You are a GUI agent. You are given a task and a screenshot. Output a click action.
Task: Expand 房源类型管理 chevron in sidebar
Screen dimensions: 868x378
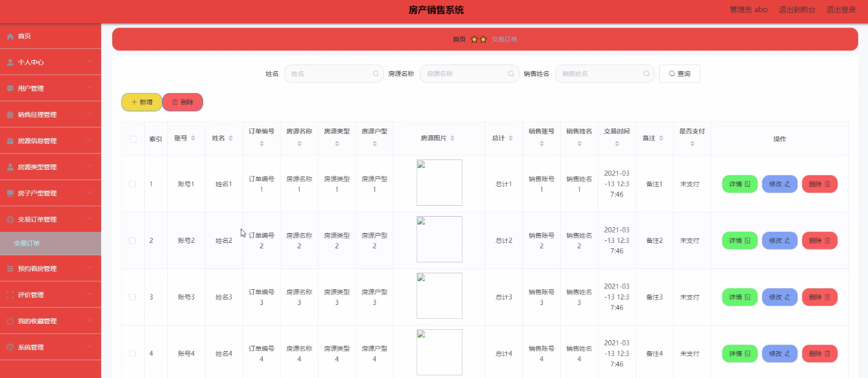(x=89, y=167)
